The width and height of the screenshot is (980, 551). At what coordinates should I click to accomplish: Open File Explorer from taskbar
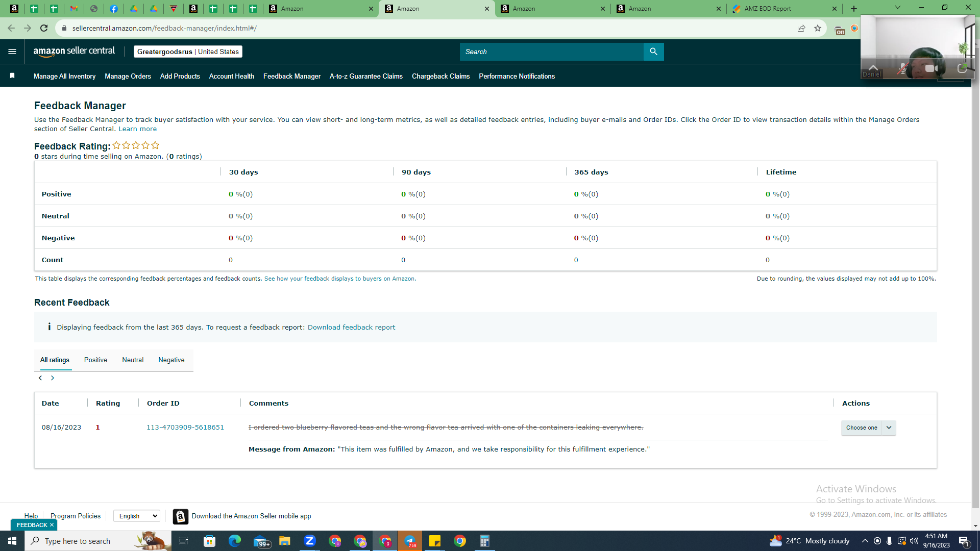(x=285, y=541)
